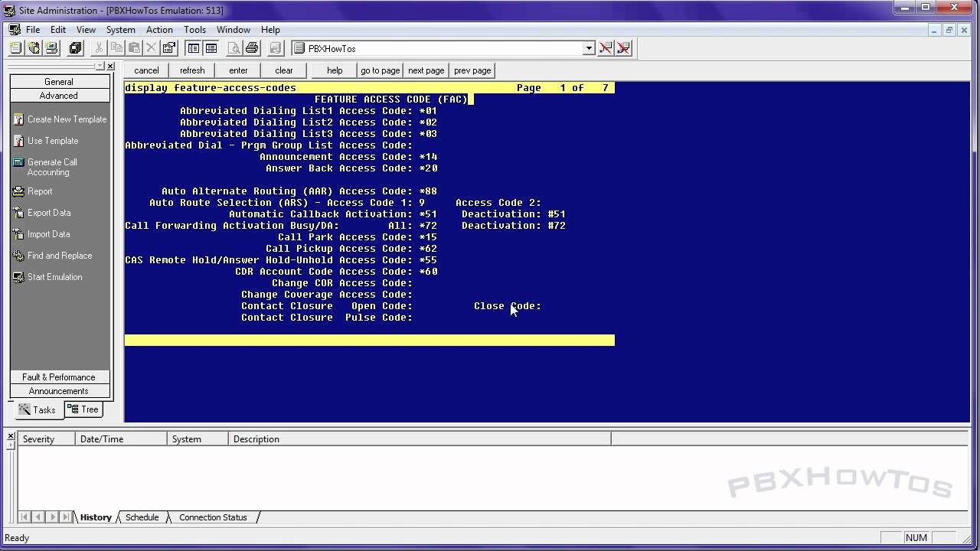Click the help button

click(335, 70)
